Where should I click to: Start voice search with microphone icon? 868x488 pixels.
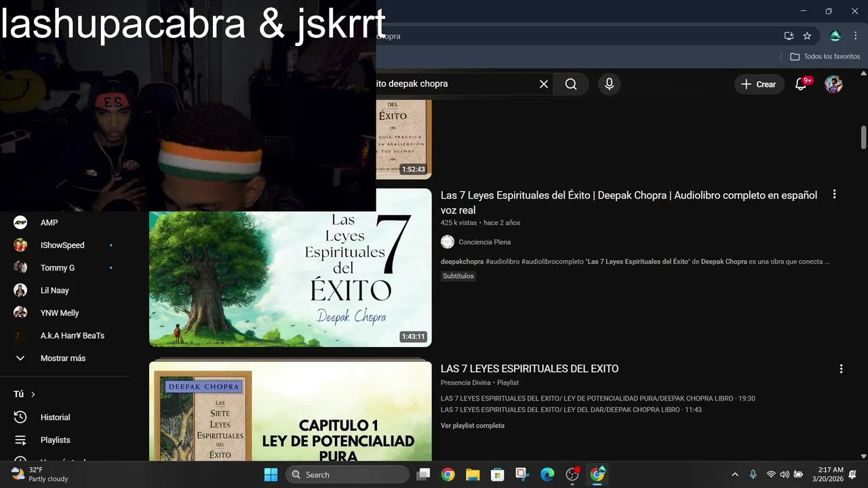coord(609,84)
